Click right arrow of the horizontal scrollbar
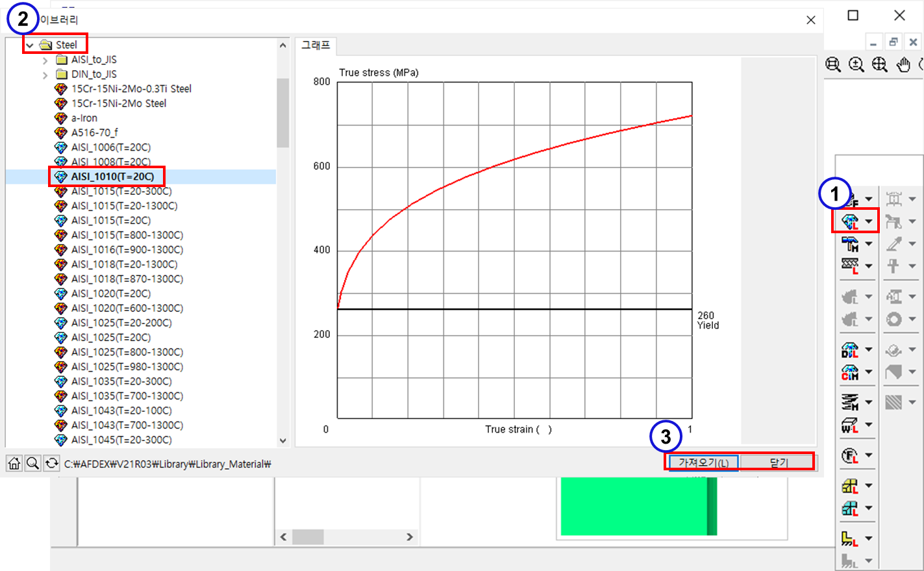The width and height of the screenshot is (924, 571). point(410,537)
